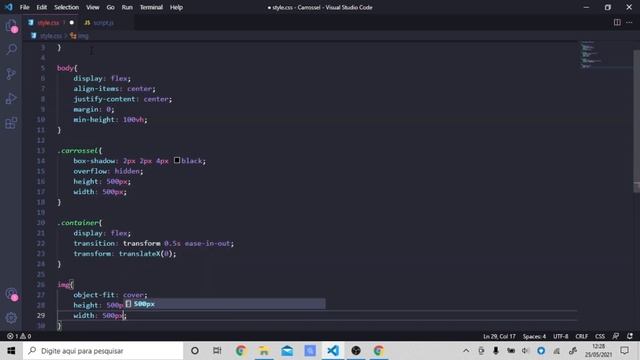Click the 'object-fit: cover' line
The width and height of the screenshot is (640, 360).
[110, 295]
